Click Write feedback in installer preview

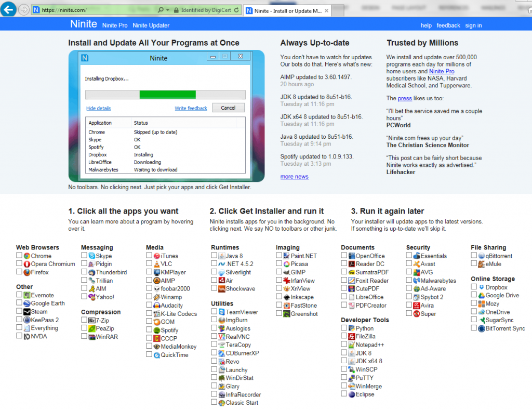pos(191,108)
